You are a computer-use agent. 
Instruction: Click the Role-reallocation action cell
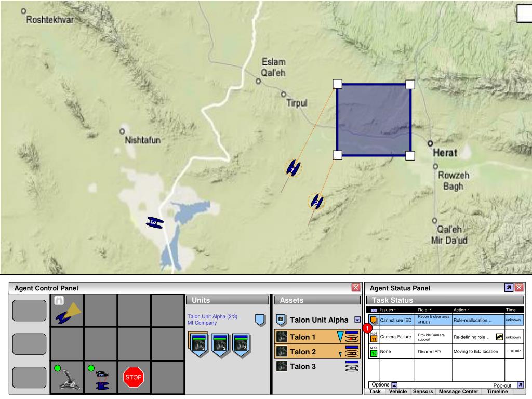[x=478, y=320]
